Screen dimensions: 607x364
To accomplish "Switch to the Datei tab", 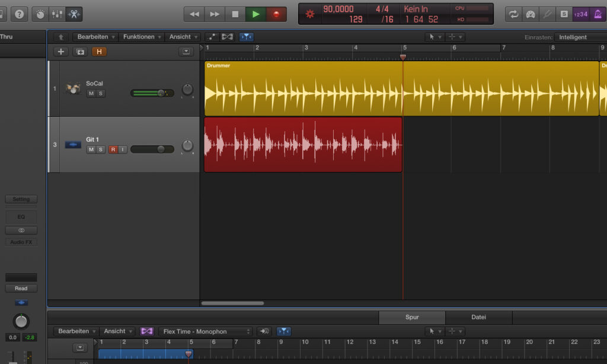I will pyautogui.click(x=478, y=317).
